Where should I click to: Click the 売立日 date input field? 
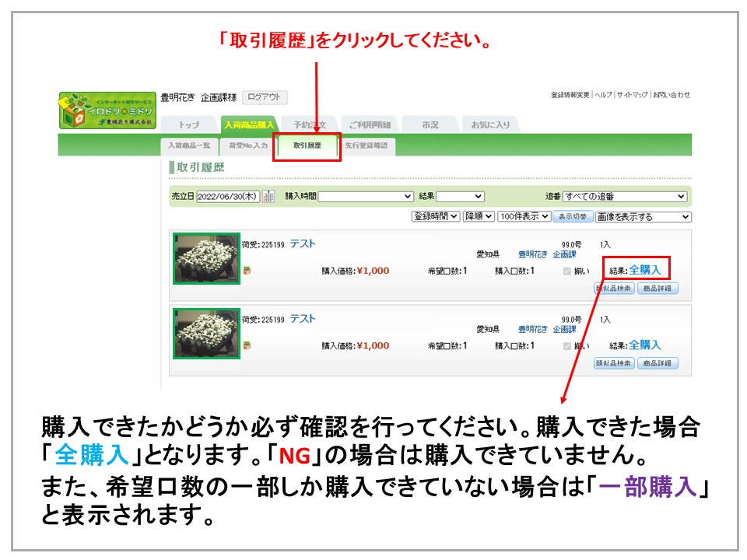pyautogui.click(x=228, y=197)
